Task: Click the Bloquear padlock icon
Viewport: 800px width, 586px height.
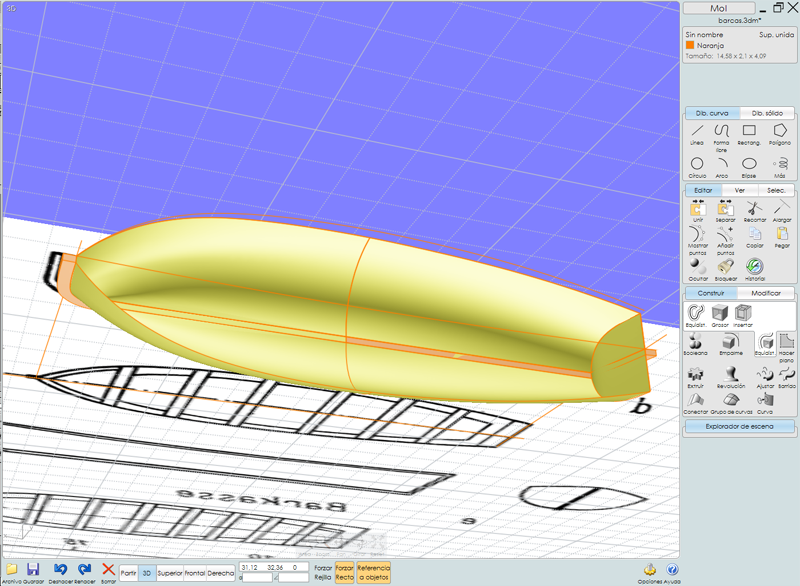Action: point(725,267)
